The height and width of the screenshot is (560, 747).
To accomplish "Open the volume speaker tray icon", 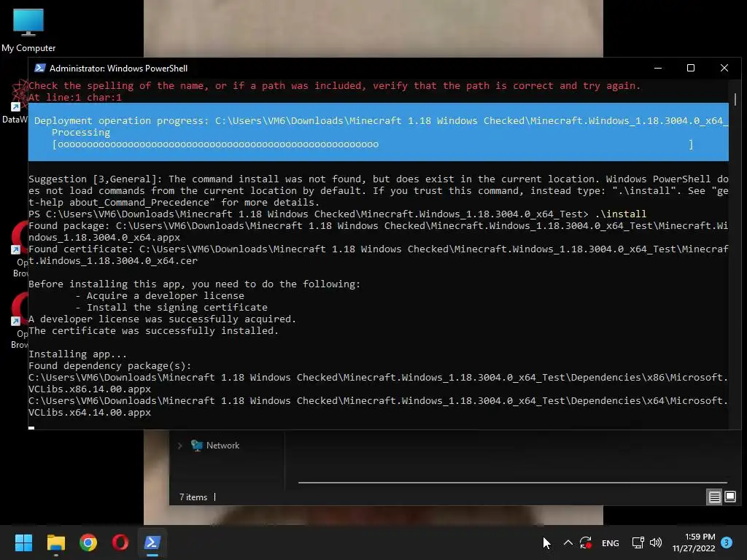I will 656,542.
